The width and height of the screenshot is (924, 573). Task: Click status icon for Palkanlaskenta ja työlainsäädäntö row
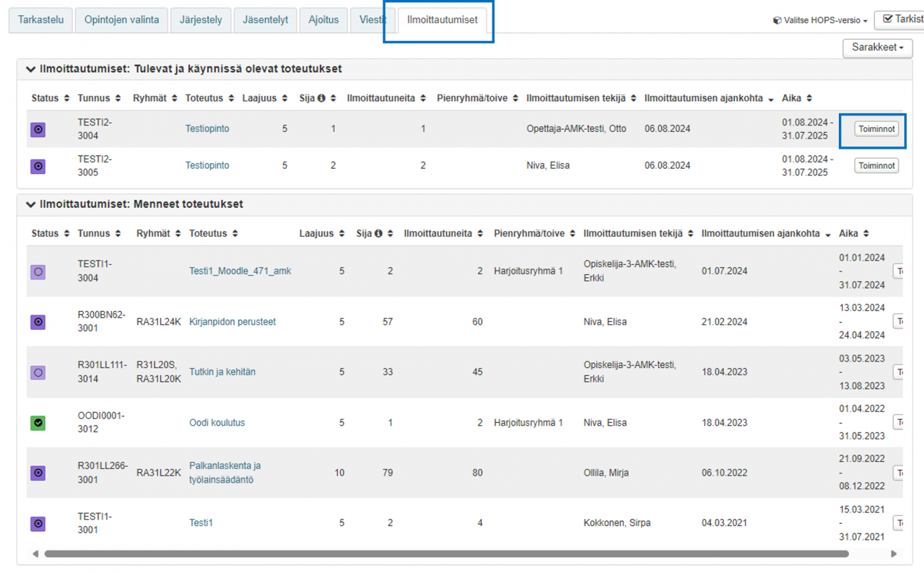point(38,473)
